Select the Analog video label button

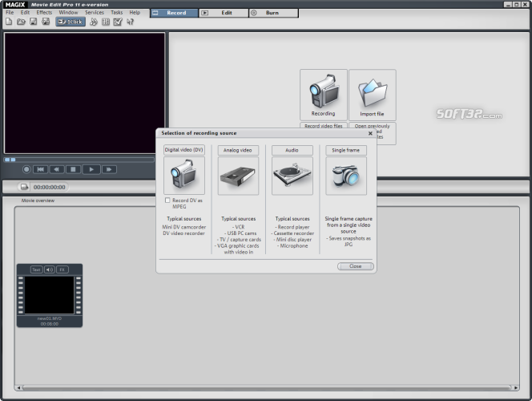(238, 150)
